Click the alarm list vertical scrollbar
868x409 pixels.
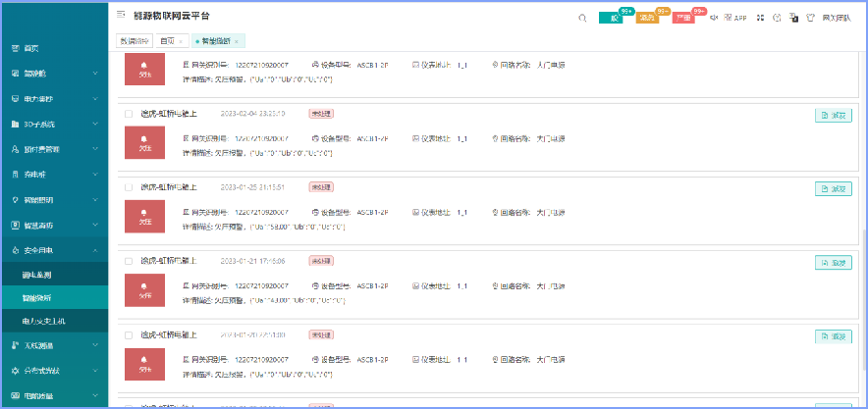tap(865, 300)
